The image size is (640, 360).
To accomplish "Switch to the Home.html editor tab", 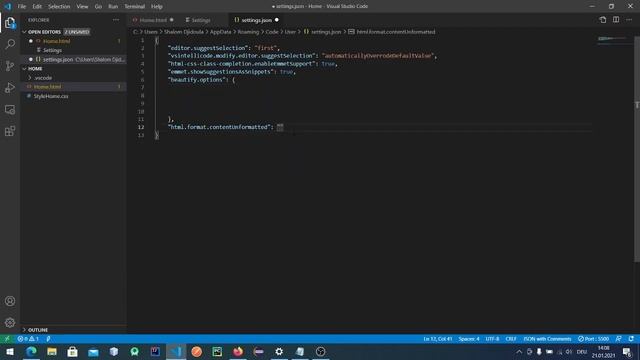I will point(153,20).
